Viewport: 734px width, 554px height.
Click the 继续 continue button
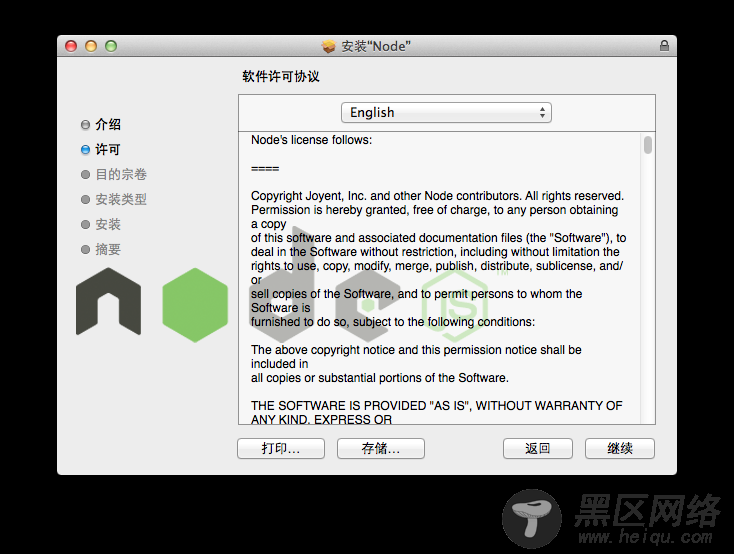[x=620, y=449]
